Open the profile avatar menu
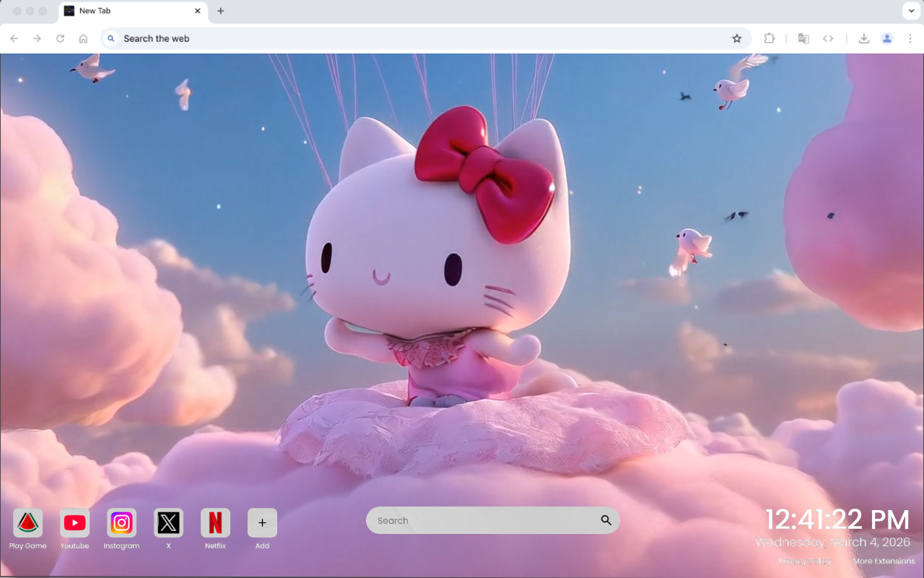This screenshot has width=924, height=578. tap(887, 38)
